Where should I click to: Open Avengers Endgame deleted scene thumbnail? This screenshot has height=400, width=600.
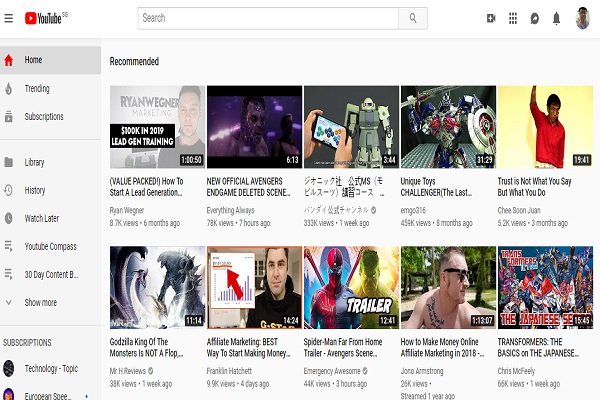tap(254, 127)
